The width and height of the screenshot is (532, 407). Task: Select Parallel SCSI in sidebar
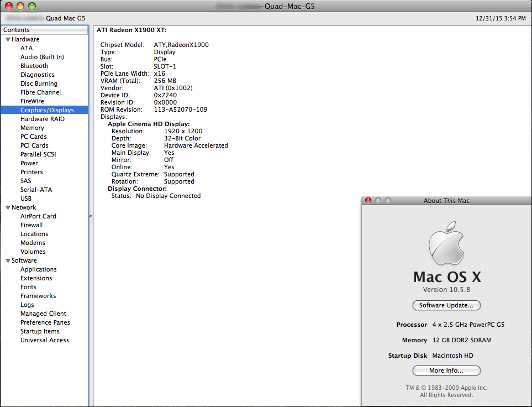coord(38,154)
